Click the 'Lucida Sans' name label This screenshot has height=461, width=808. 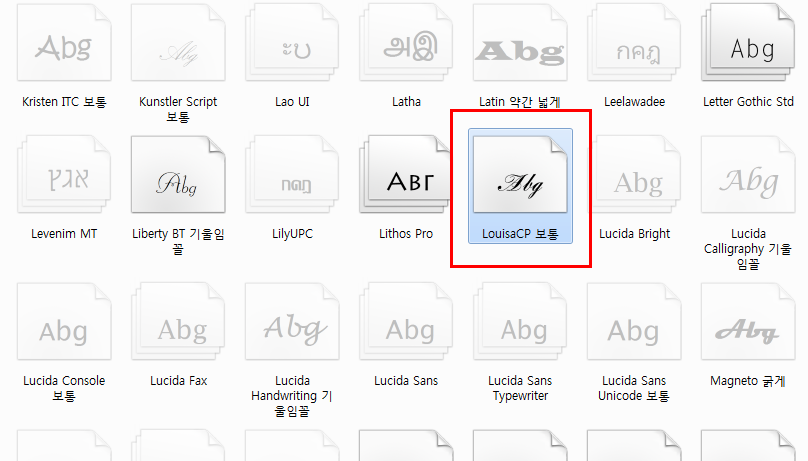[x=406, y=381]
